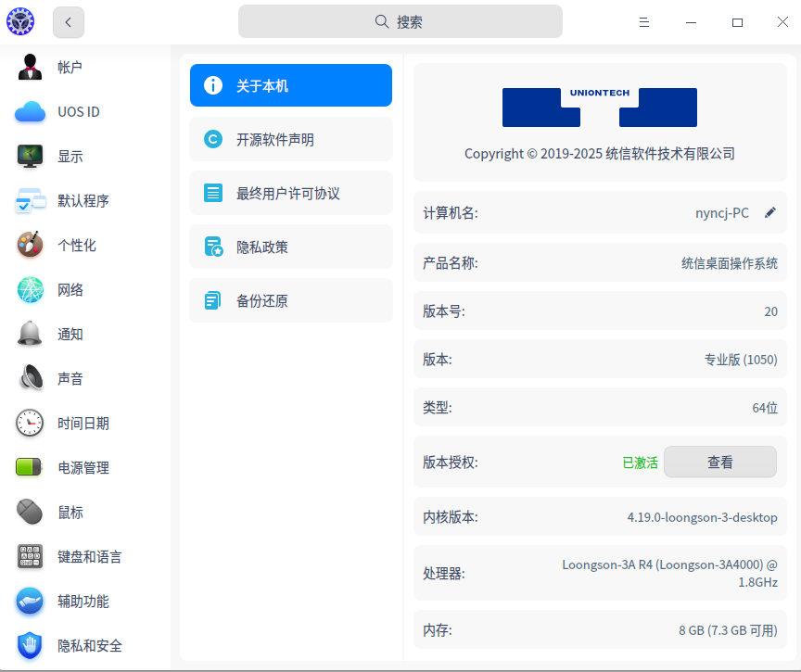The width and height of the screenshot is (801, 672).
Task: Select the 通知 bell icon
Action: 31,334
